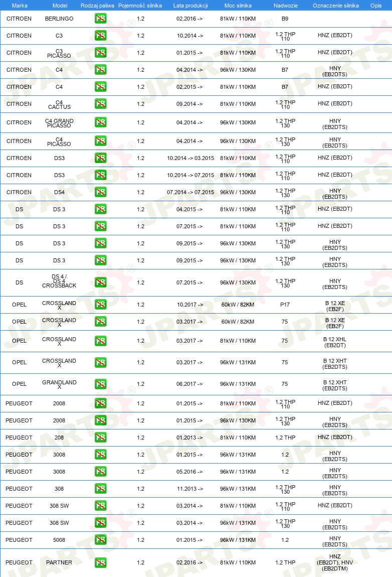Click the fuel icon in the Peugeot 208 row
This screenshot has width=392, height=577.
tap(100, 437)
